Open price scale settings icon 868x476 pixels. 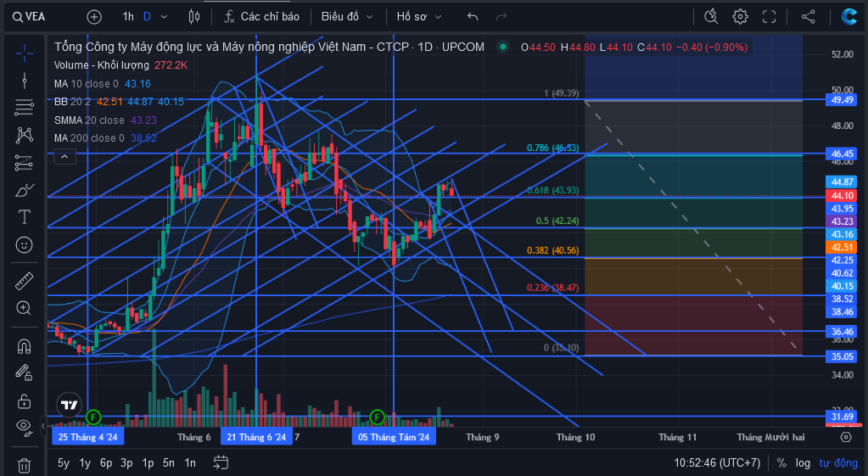846,437
